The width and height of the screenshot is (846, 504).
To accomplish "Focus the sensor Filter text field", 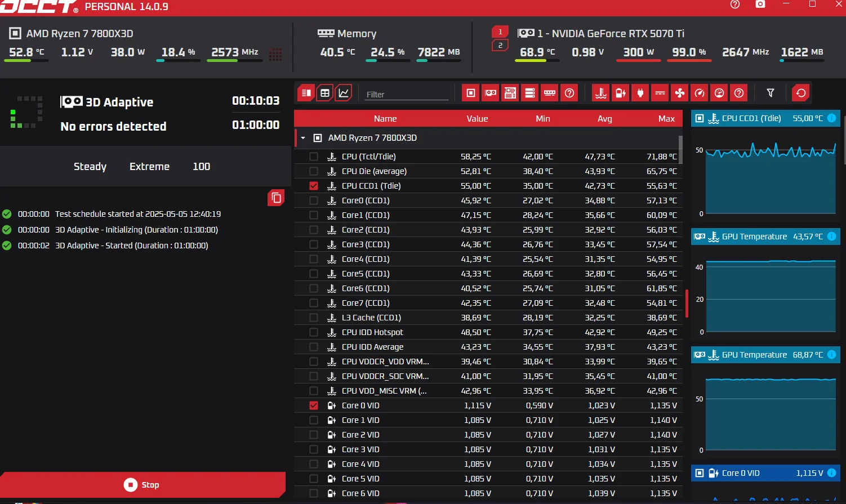I will [406, 94].
